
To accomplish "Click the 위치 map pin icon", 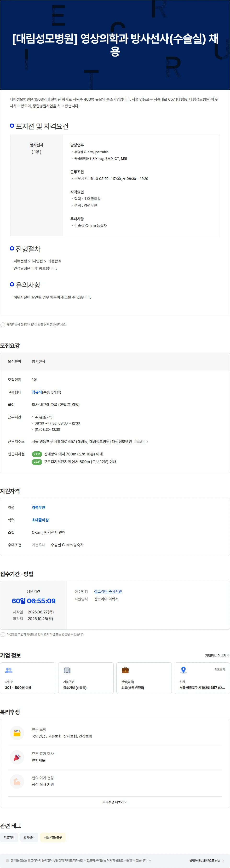I will [x=184, y=670].
